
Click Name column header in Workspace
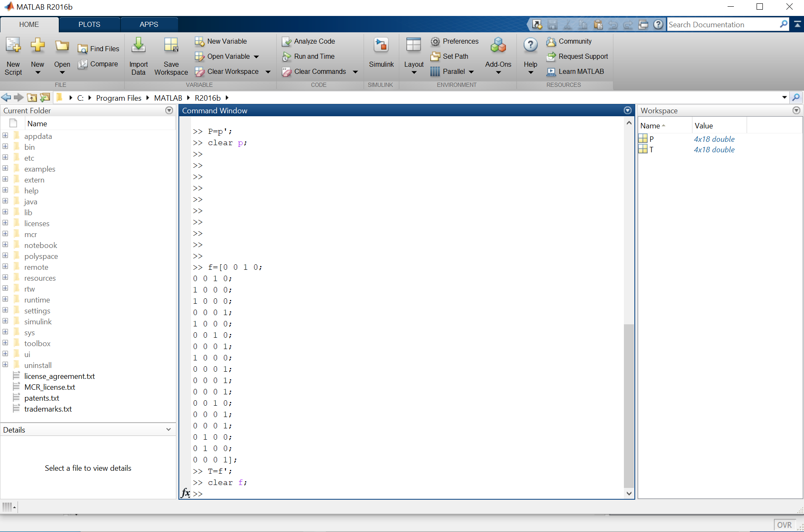tap(665, 125)
